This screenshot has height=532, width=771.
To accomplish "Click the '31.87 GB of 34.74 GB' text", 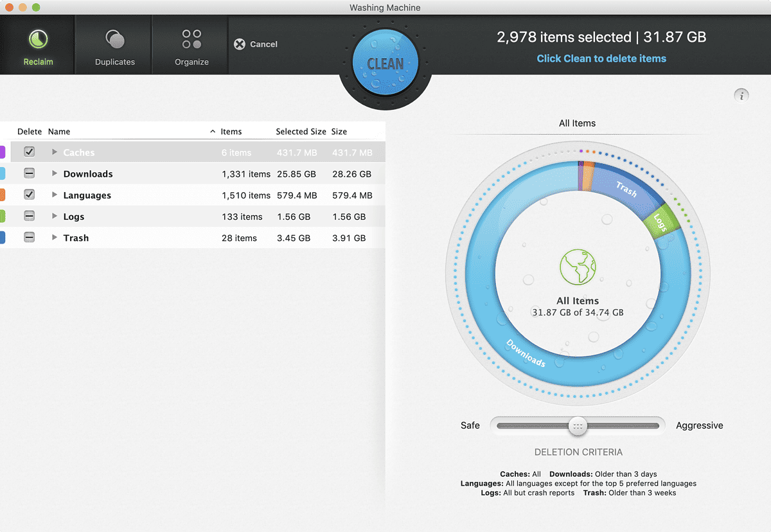I will point(578,312).
